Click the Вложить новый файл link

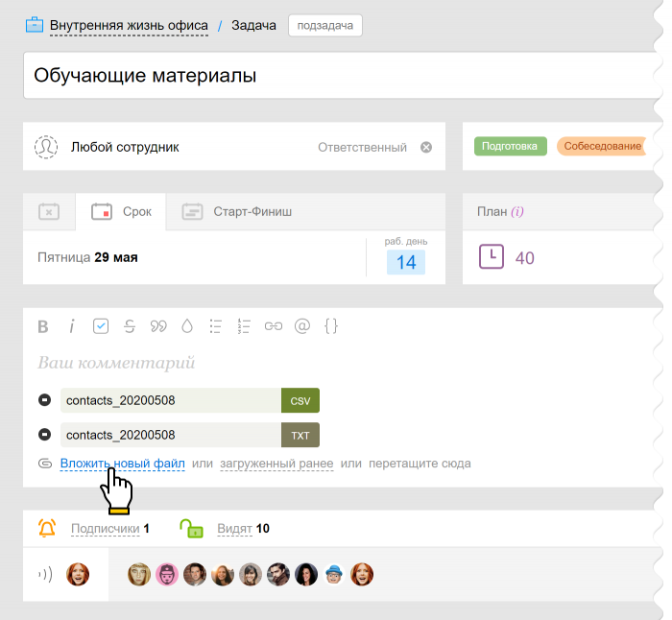tap(122, 464)
